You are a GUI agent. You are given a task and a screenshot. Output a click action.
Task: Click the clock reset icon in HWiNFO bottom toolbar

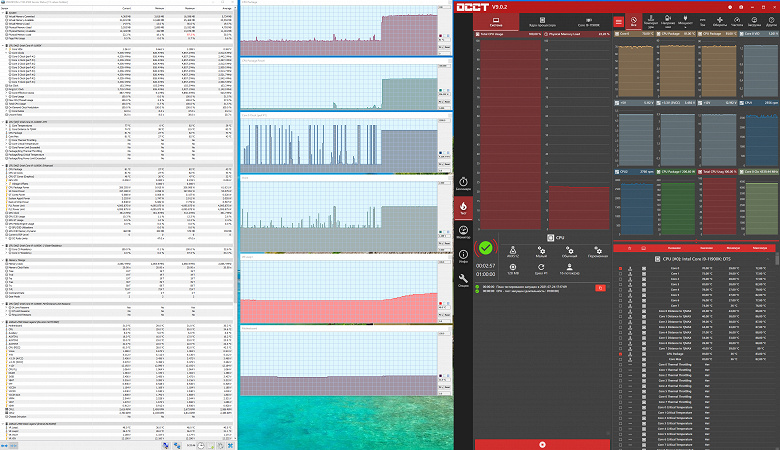click(x=200, y=446)
